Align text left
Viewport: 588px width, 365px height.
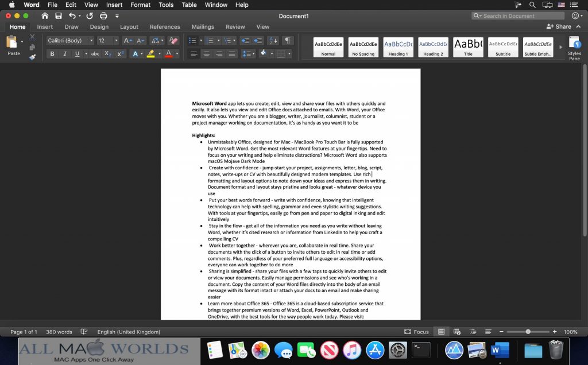[x=194, y=53]
